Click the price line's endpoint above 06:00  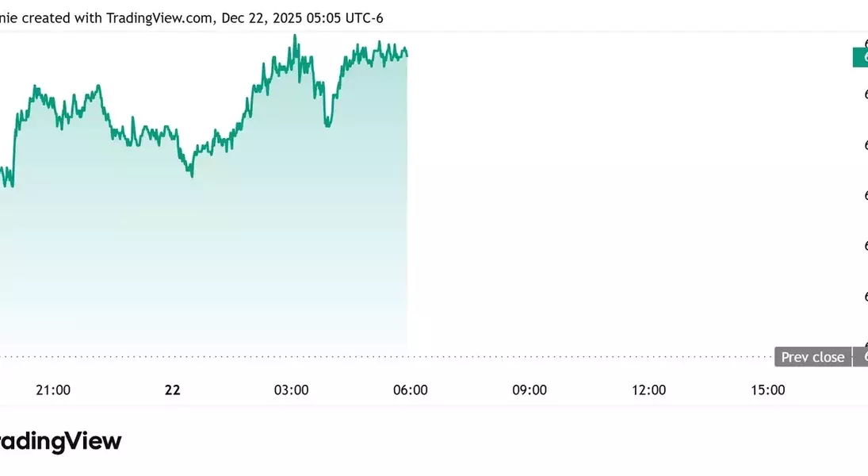tap(407, 55)
